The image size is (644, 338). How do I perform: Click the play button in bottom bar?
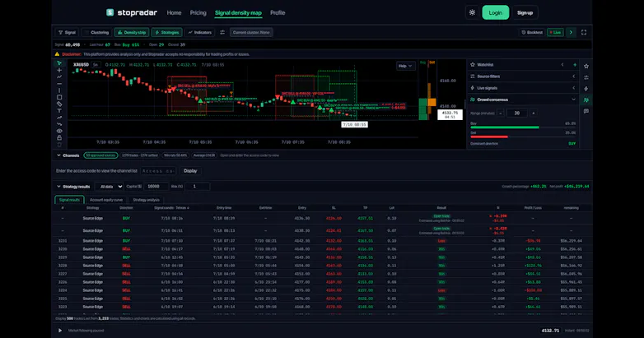pos(60,331)
